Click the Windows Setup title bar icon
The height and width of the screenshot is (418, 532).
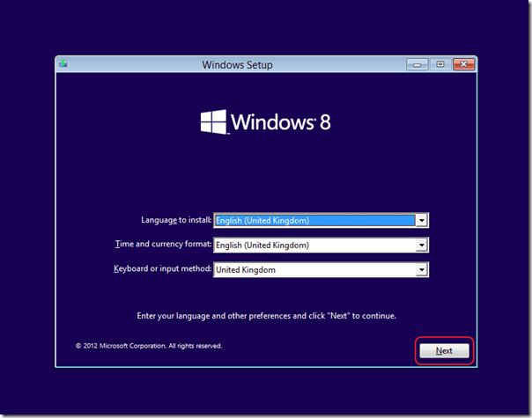point(63,63)
